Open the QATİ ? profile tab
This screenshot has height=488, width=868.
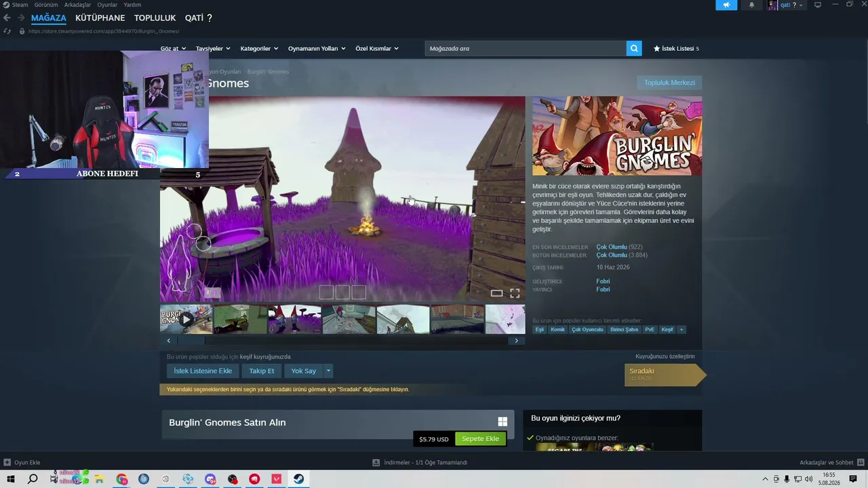tap(199, 18)
